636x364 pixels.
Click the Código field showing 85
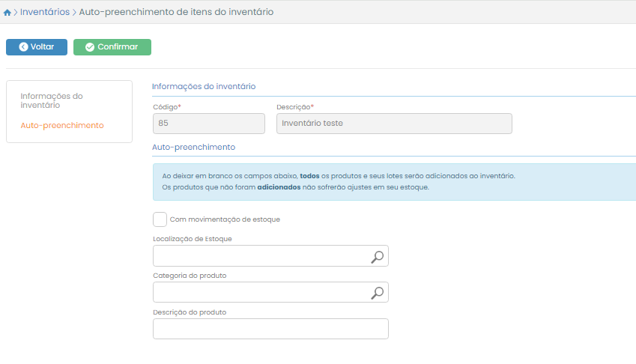pyautogui.click(x=208, y=124)
